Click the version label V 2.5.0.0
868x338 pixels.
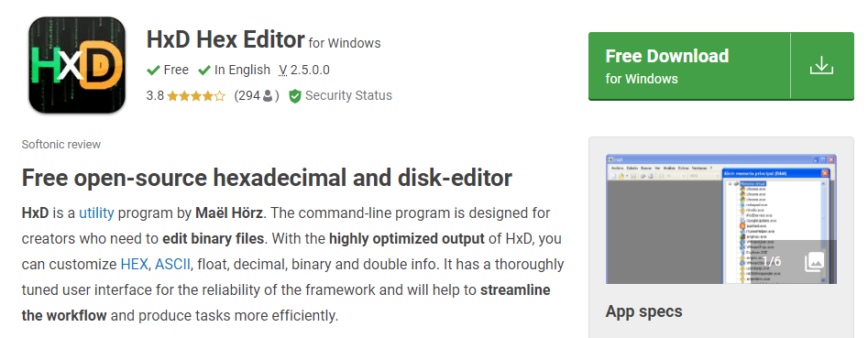(304, 71)
